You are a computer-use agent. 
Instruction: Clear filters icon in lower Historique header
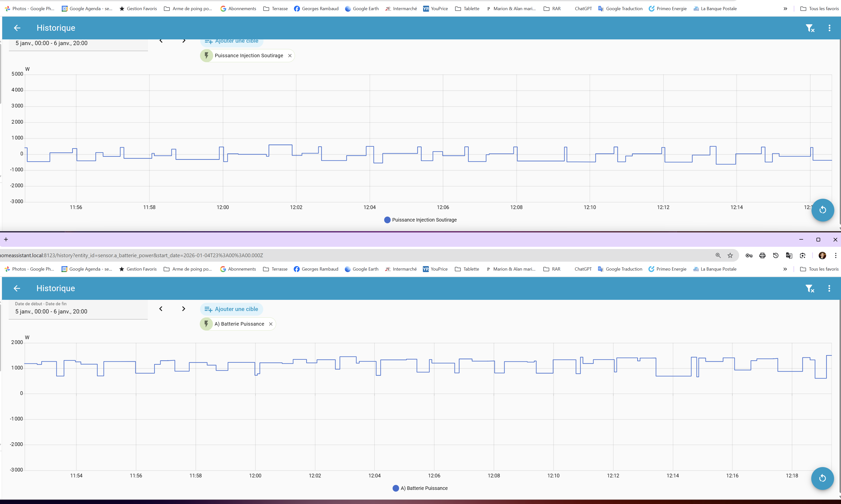(810, 288)
